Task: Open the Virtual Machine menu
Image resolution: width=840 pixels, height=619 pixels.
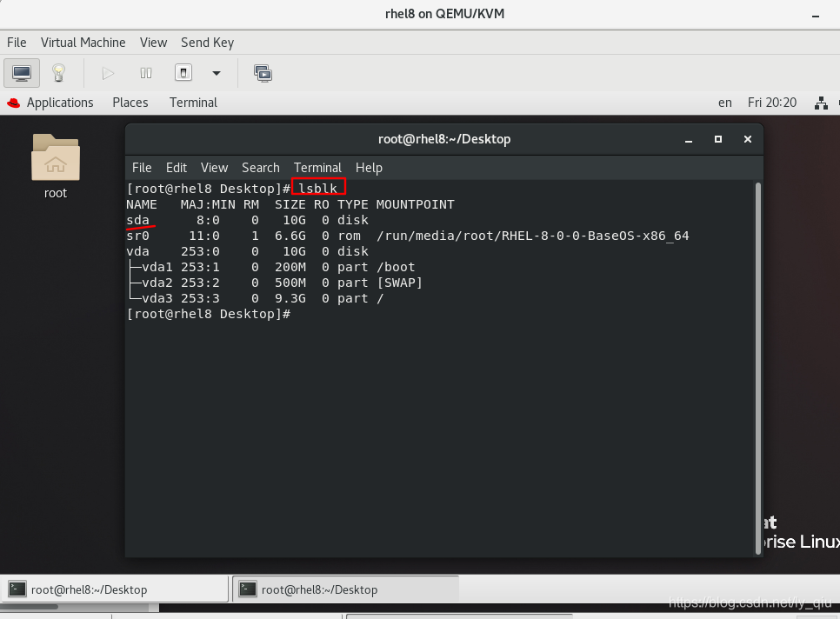Action: click(83, 42)
